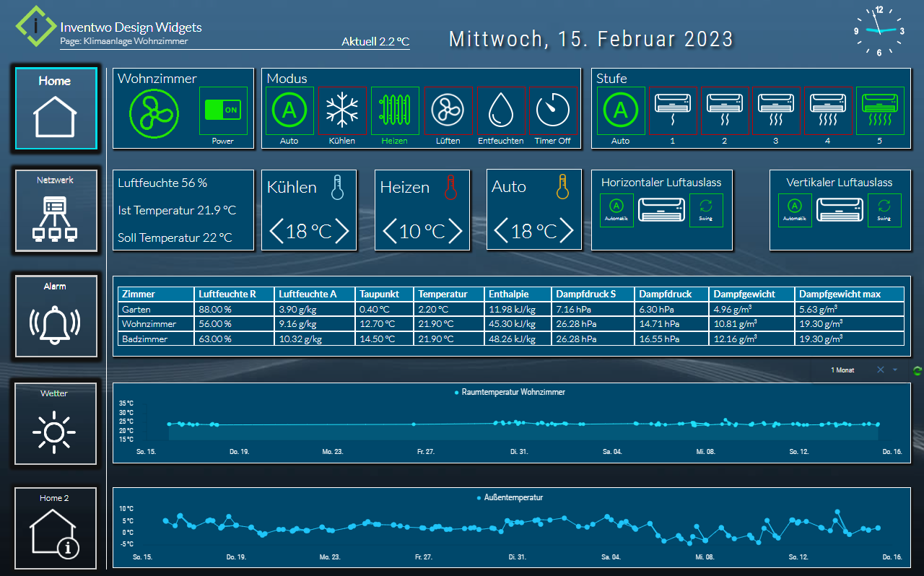Click the Taupunkt column header
The image size is (924, 576).
(x=385, y=294)
